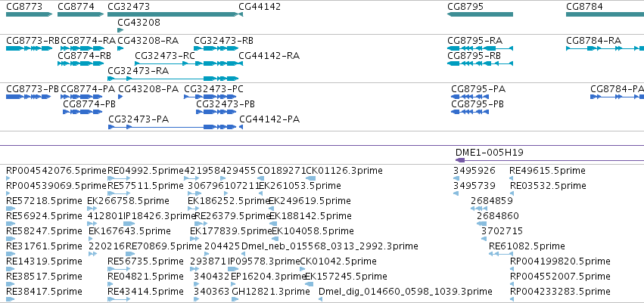Choose EST RE49615.5prime
The width and height of the screenshot is (644, 303).
click(x=512, y=178)
